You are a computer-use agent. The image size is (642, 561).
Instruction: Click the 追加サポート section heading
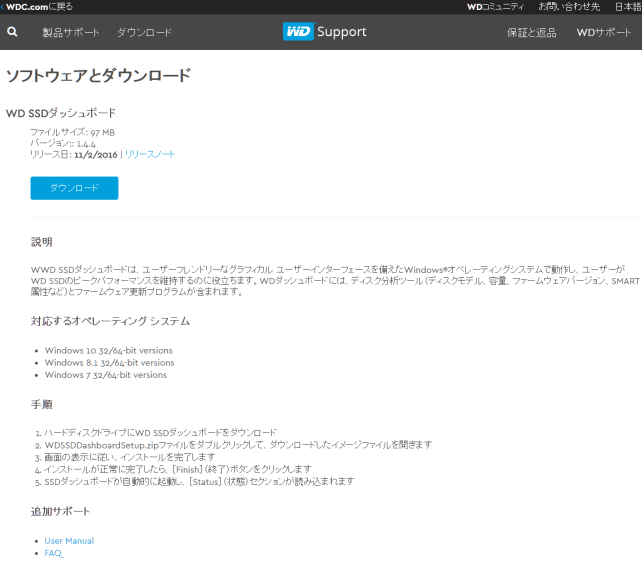pos(60,511)
